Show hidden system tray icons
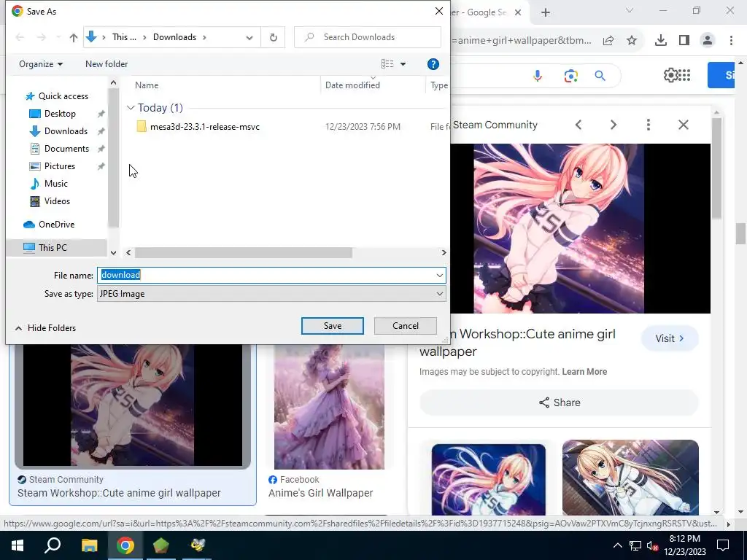747x560 pixels. pyautogui.click(x=617, y=545)
